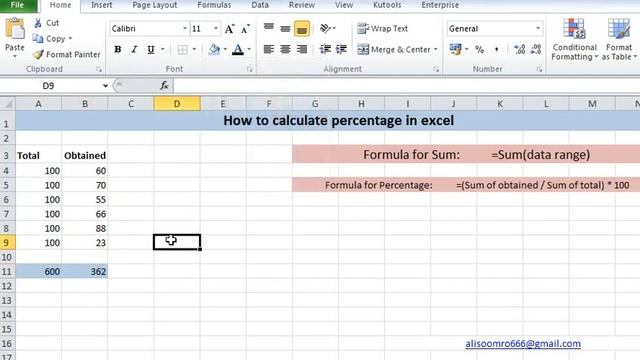This screenshot has height=360, width=640.
Task: Center text horizontally
Action: pyautogui.click(x=285, y=49)
